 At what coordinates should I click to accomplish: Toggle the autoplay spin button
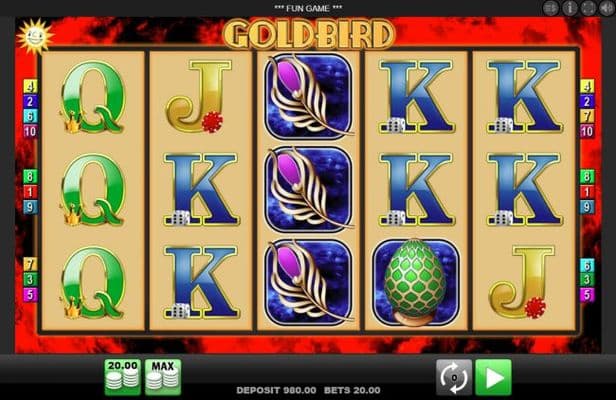[454, 377]
